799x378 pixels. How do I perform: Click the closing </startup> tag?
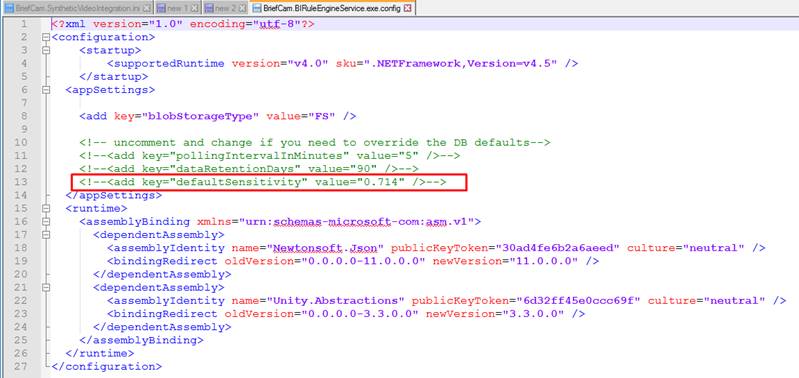[x=114, y=76]
